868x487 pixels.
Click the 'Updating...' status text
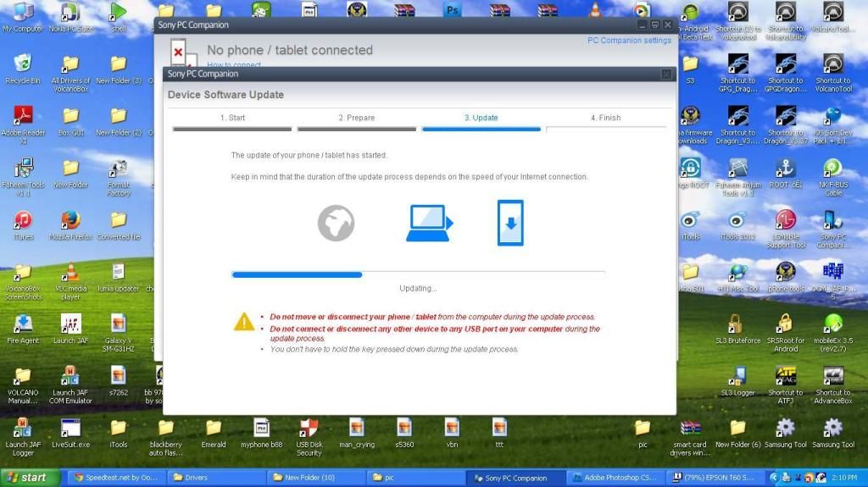(x=418, y=288)
